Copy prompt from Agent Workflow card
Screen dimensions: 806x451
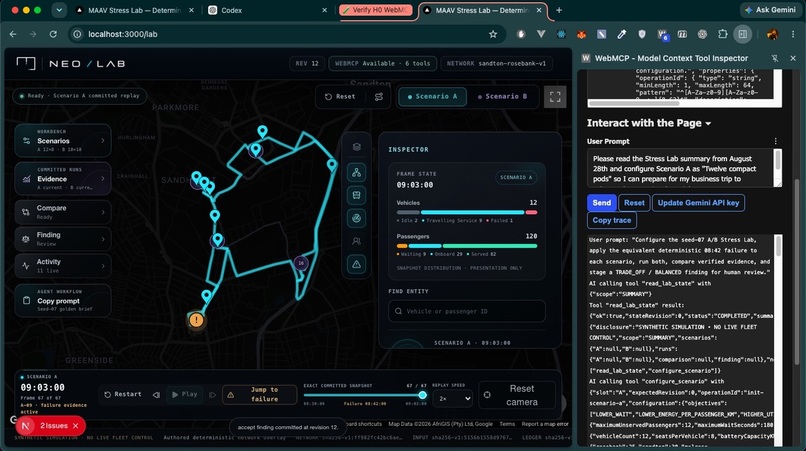click(x=63, y=300)
